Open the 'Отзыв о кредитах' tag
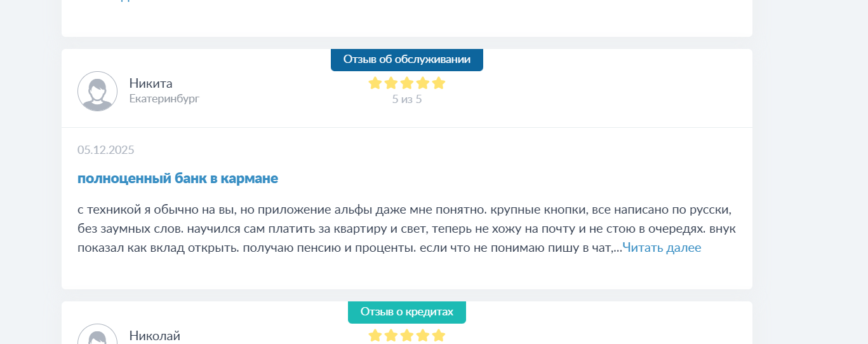 click(407, 312)
